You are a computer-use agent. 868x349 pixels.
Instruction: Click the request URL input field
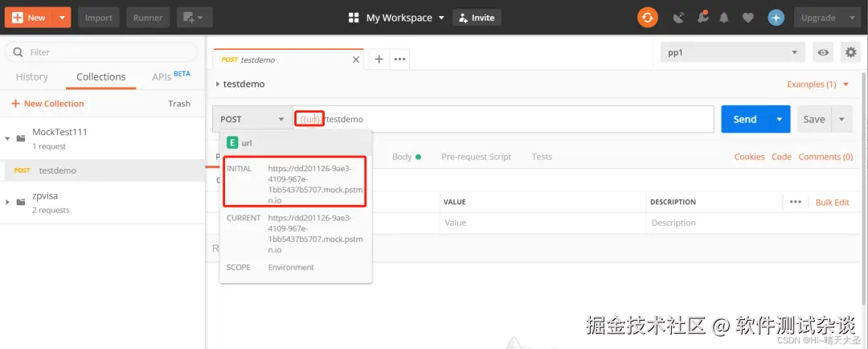[503, 119]
